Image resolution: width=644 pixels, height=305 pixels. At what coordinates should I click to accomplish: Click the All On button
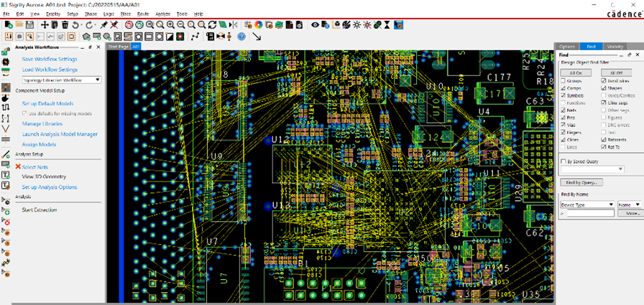click(576, 72)
